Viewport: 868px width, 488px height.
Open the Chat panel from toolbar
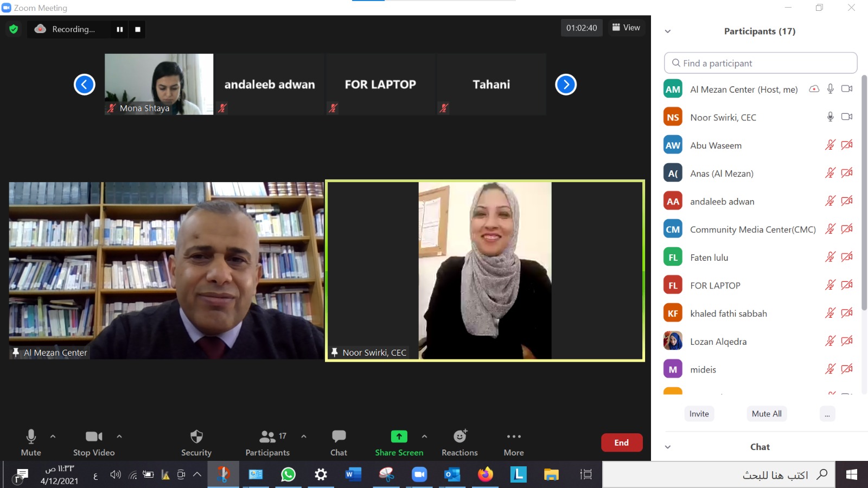pyautogui.click(x=339, y=443)
